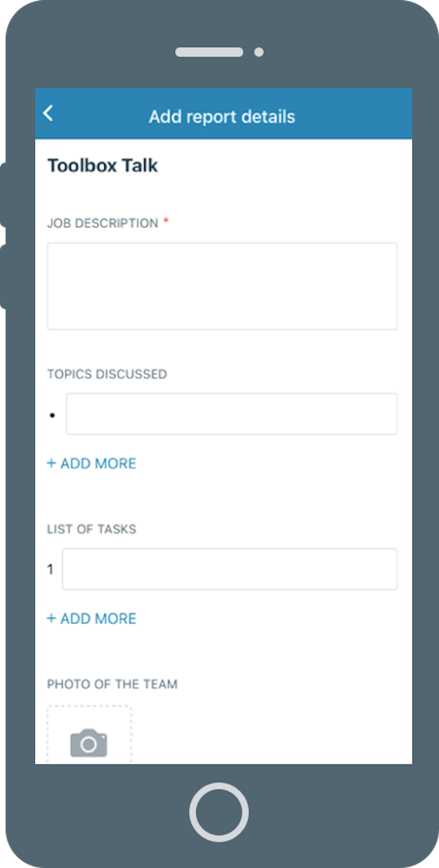Click the plus icon under List of Tasks
Screen dimensions: 439x868
tap(51, 618)
